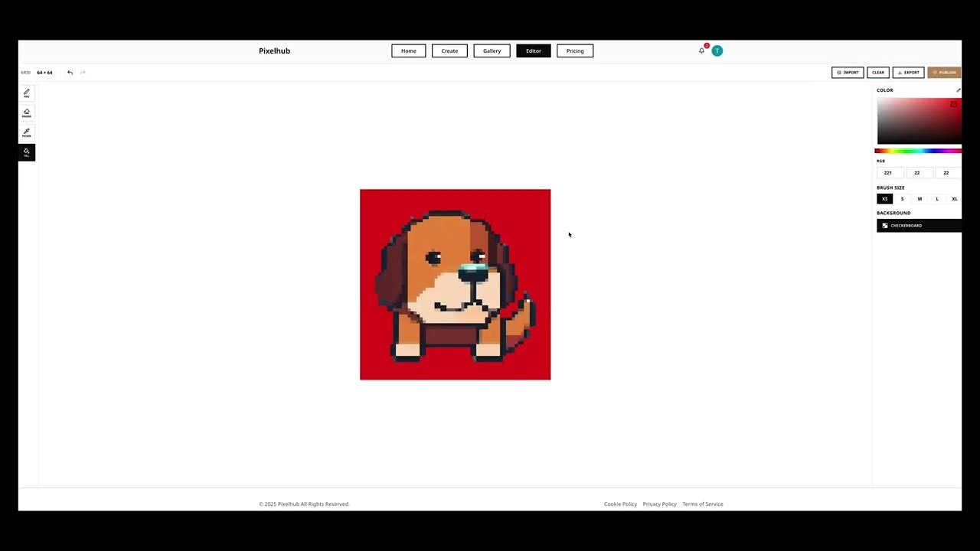
Task: Switch to the Editor tab
Action: coord(533,51)
